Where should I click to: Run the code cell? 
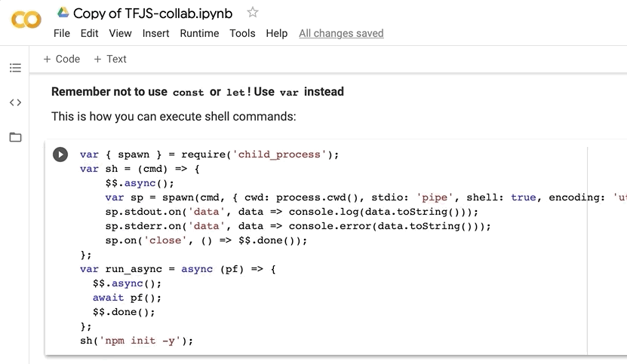point(60,154)
